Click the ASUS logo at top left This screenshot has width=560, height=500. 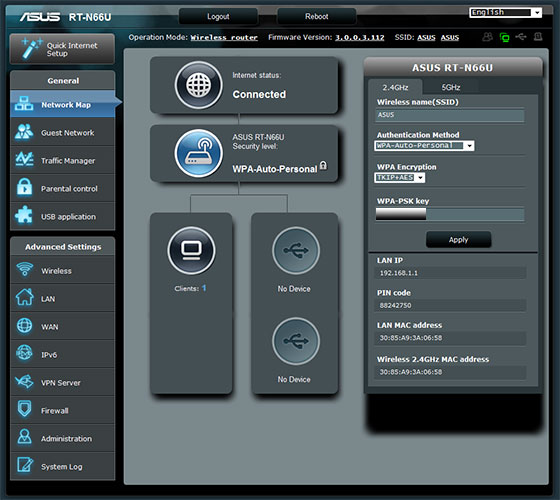click(x=40, y=17)
